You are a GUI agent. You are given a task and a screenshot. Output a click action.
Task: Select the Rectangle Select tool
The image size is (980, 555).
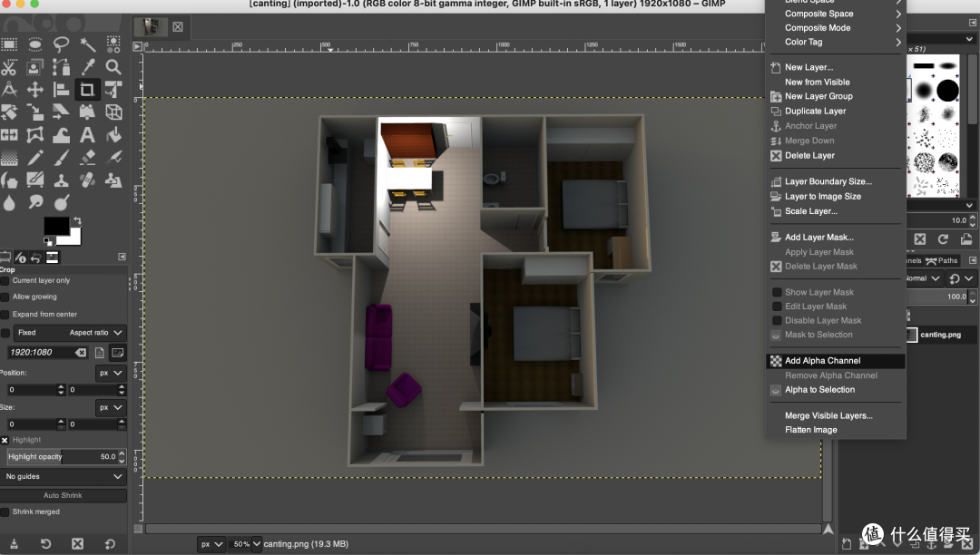9,44
